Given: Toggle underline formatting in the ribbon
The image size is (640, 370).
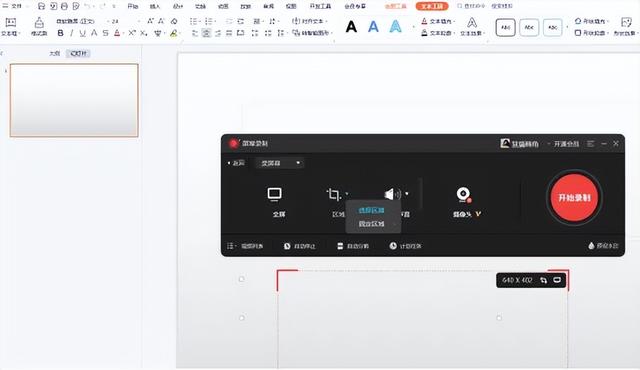Looking at the screenshot, I should pos(83,33).
